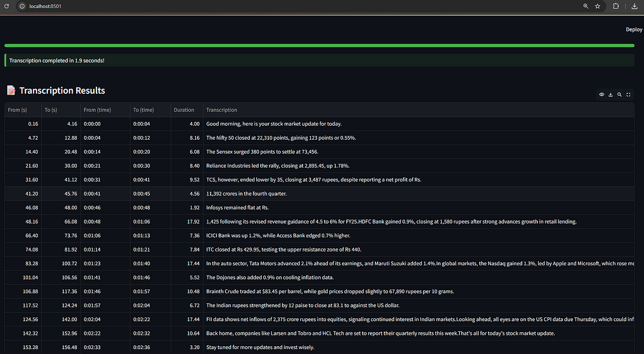The width and height of the screenshot is (644, 354).
Task: Select the Brainth Crude traded at $83.45 cell
Action: 418,291
